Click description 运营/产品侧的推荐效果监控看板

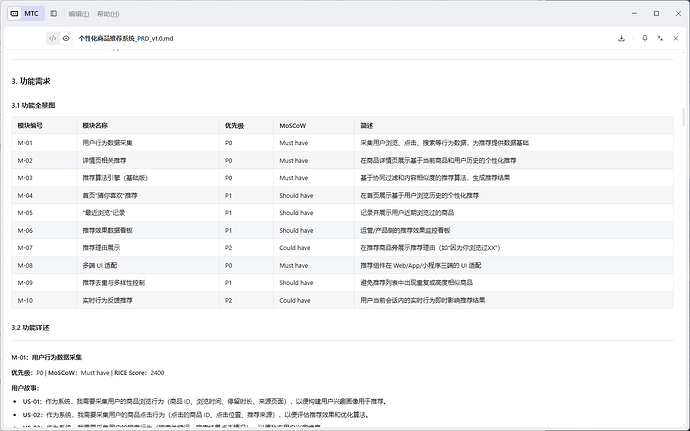pyautogui.click(x=405, y=230)
